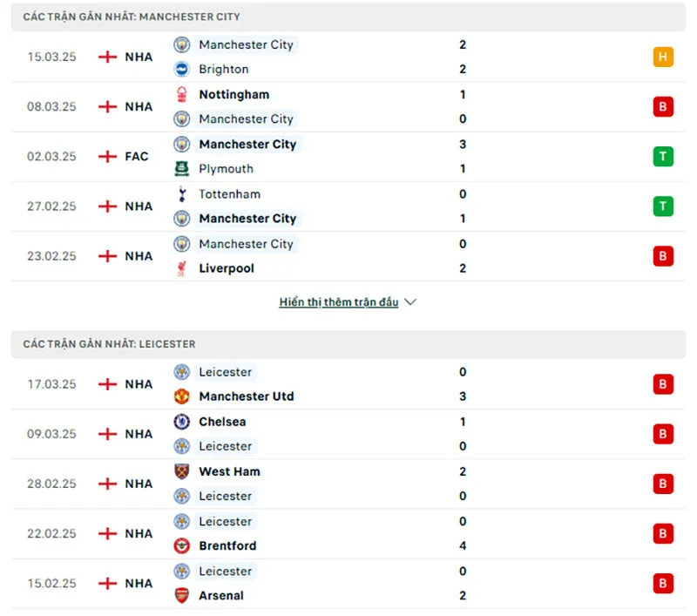Click the Tottenham club crest icon
697x616 pixels.
pos(181,194)
